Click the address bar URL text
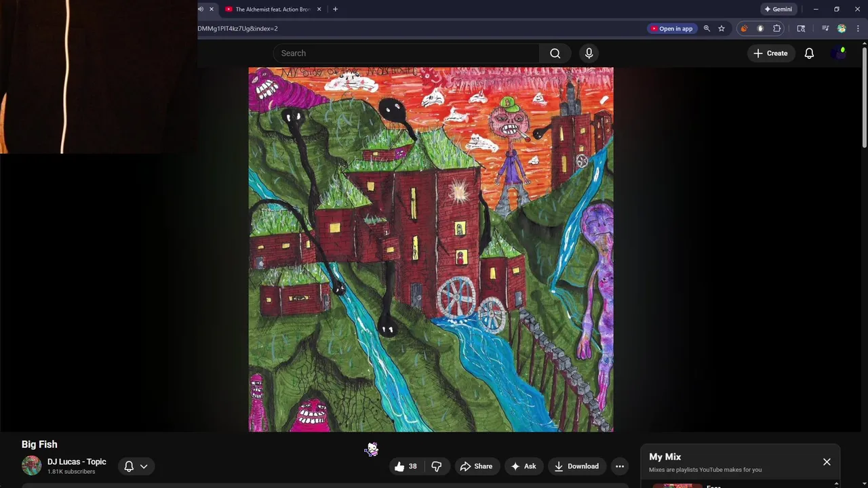 click(238, 28)
